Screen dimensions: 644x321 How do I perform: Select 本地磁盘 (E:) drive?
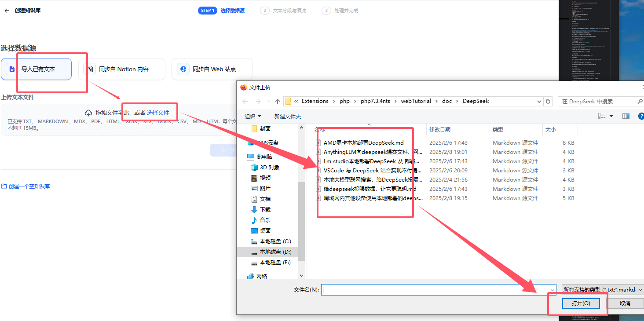click(x=271, y=263)
